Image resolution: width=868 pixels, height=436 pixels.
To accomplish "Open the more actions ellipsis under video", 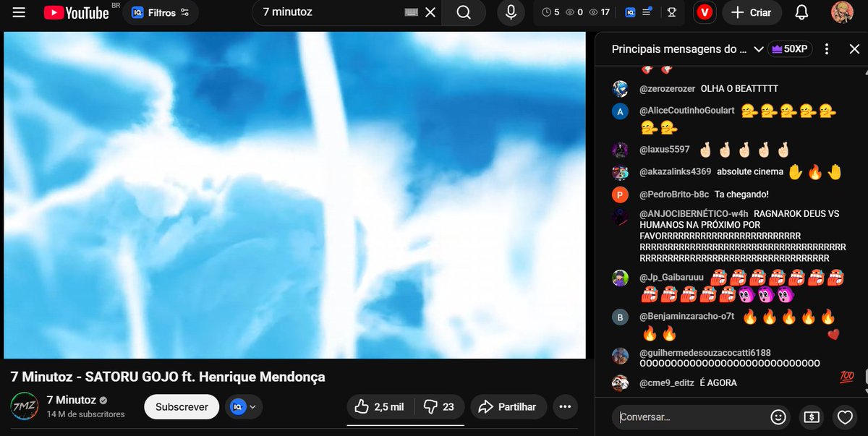I will point(566,407).
